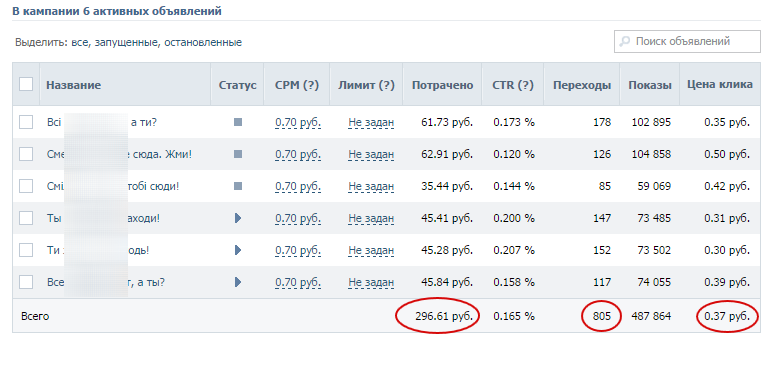Select all ads via 'все' link

pyautogui.click(x=79, y=43)
